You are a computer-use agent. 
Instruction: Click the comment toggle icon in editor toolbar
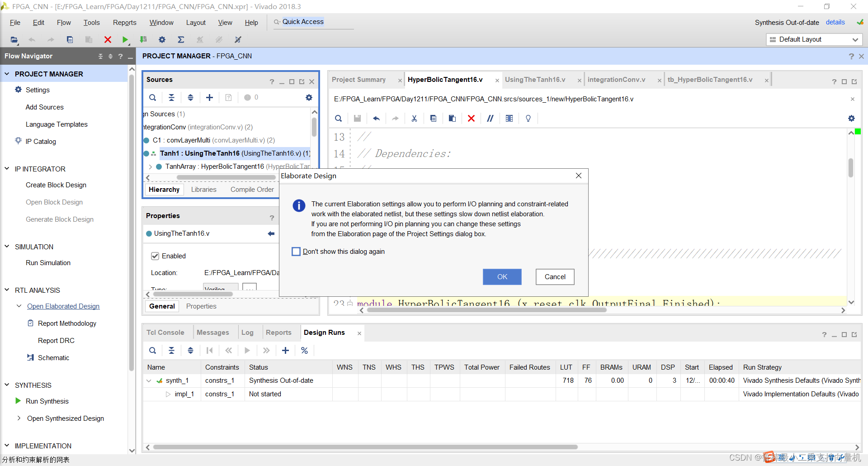[x=490, y=119]
